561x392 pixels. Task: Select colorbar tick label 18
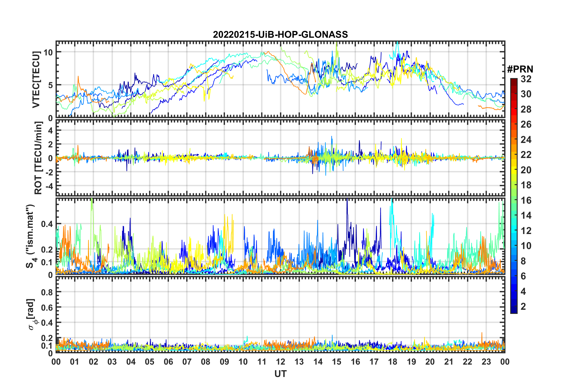(526, 185)
